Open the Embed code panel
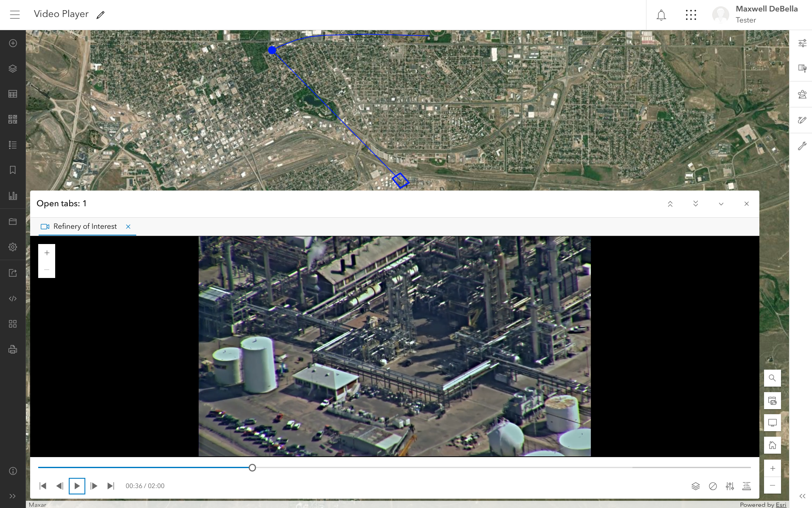Screen dimensions: 812x508 pos(13,298)
